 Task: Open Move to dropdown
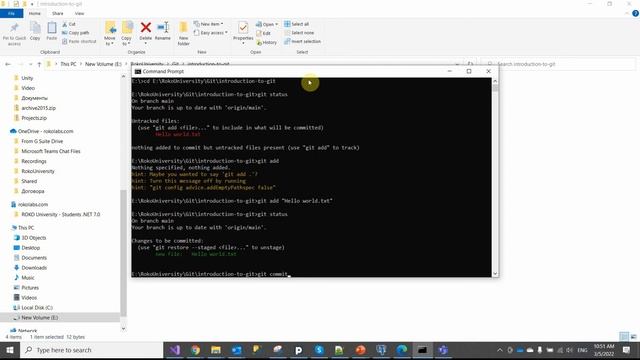110,33
